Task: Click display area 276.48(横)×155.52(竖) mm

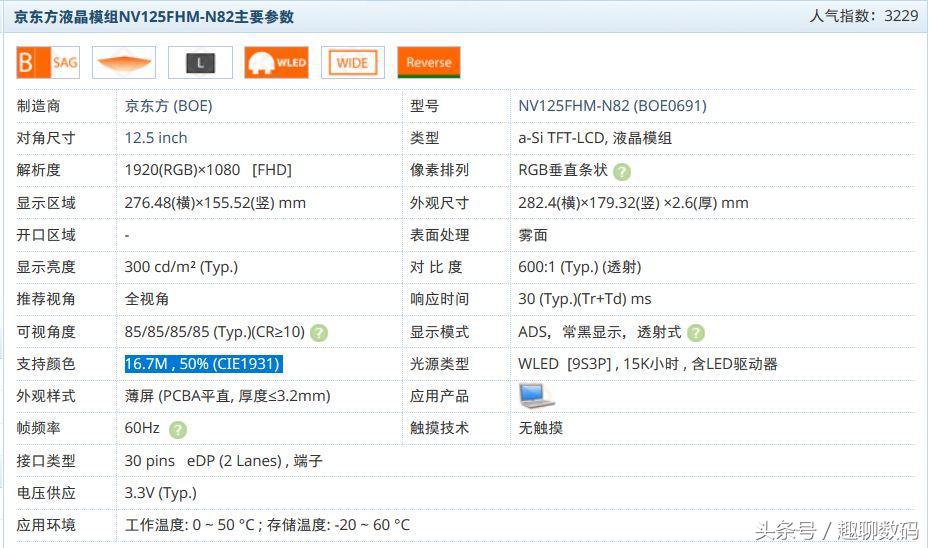Action: (x=215, y=203)
